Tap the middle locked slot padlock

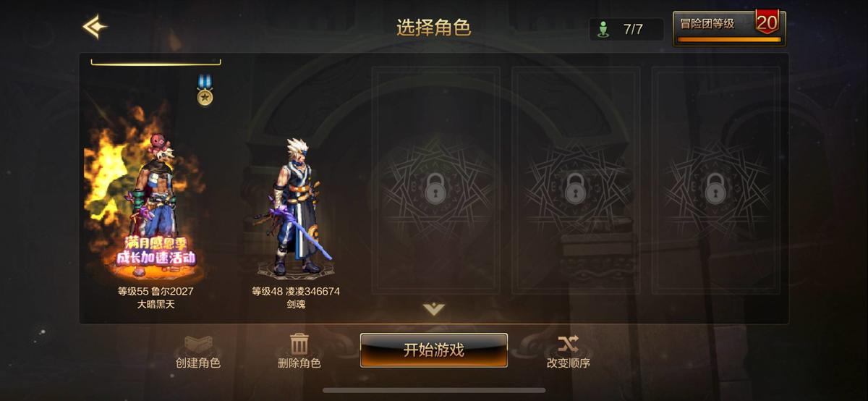click(575, 187)
